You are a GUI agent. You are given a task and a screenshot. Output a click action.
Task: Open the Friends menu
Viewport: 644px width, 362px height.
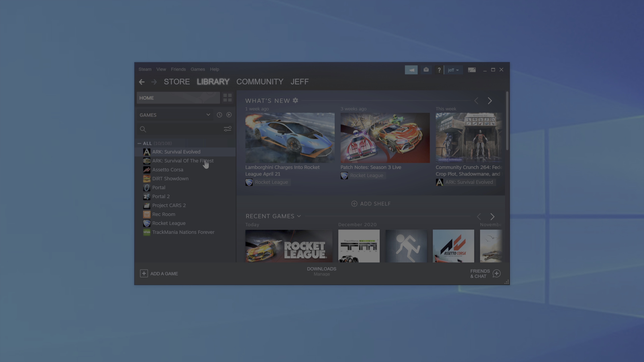(178, 69)
